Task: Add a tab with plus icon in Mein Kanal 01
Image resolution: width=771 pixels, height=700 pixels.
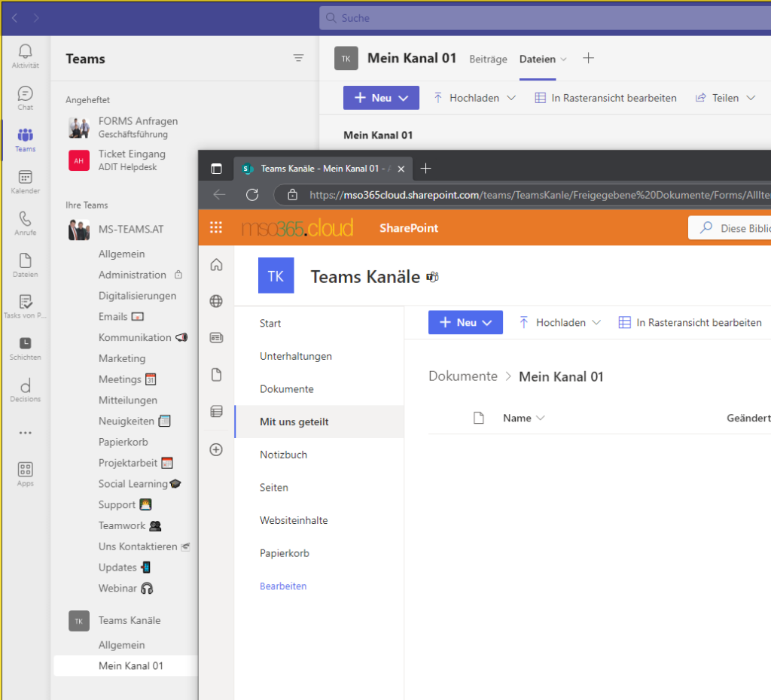Action: (588, 59)
